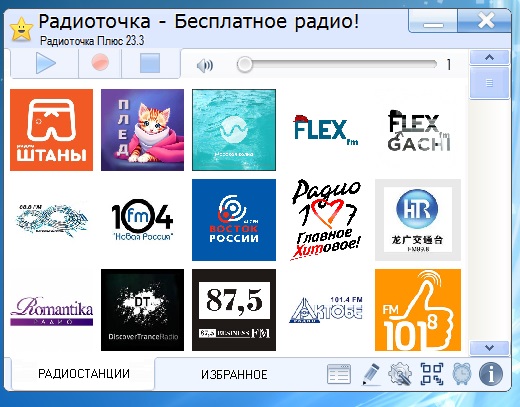Show program info with the i icon

click(491, 374)
